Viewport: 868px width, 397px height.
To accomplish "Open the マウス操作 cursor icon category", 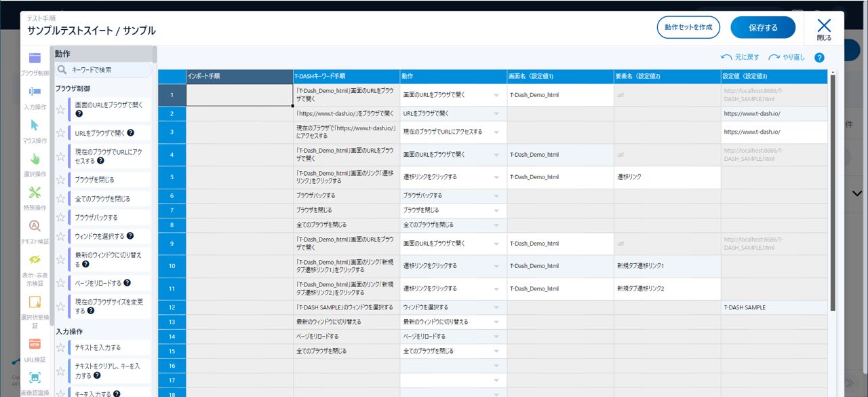I will click(x=35, y=125).
